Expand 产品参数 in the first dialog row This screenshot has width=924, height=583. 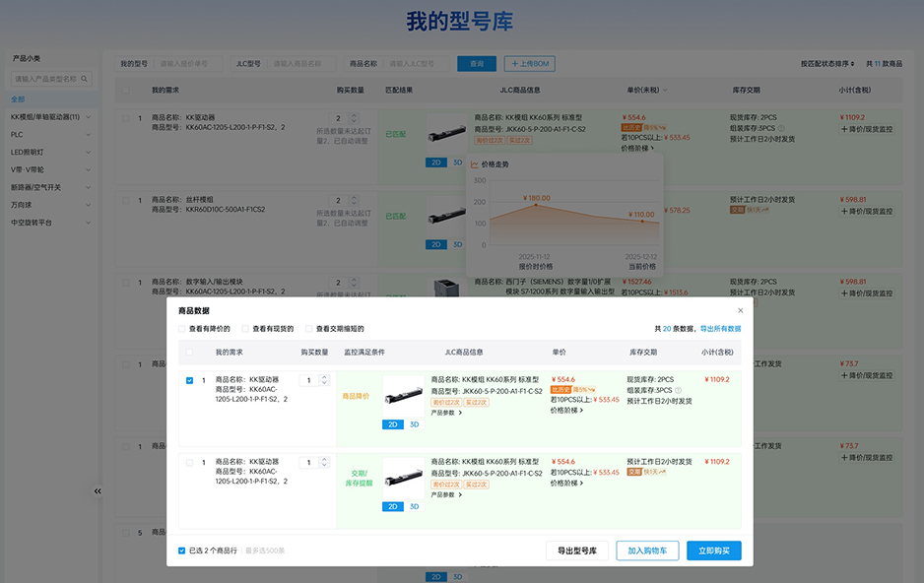coord(446,413)
